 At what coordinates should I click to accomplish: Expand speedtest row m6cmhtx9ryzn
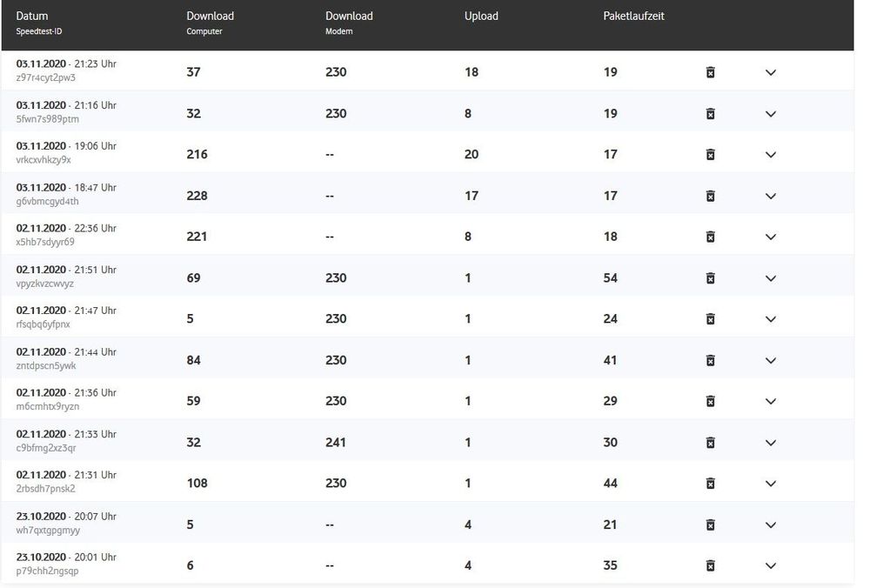(770, 401)
